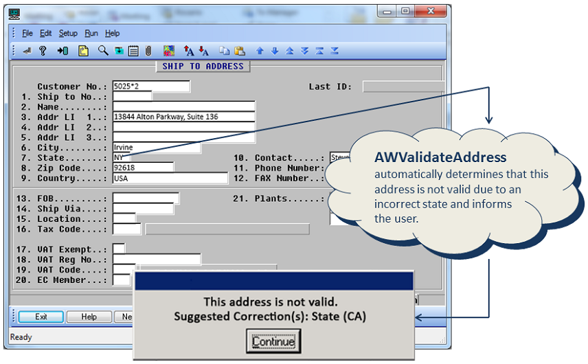Click the question mark help icon
The image size is (588, 364).
43,51
